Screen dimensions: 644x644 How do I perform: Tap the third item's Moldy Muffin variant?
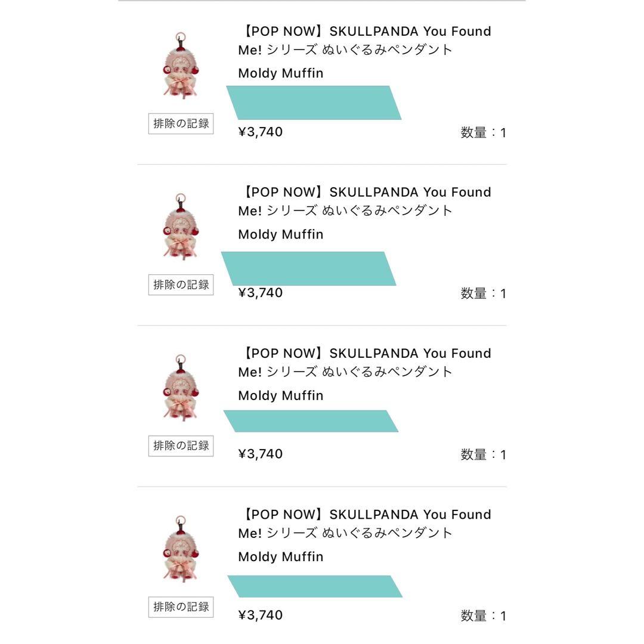(x=280, y=395)
